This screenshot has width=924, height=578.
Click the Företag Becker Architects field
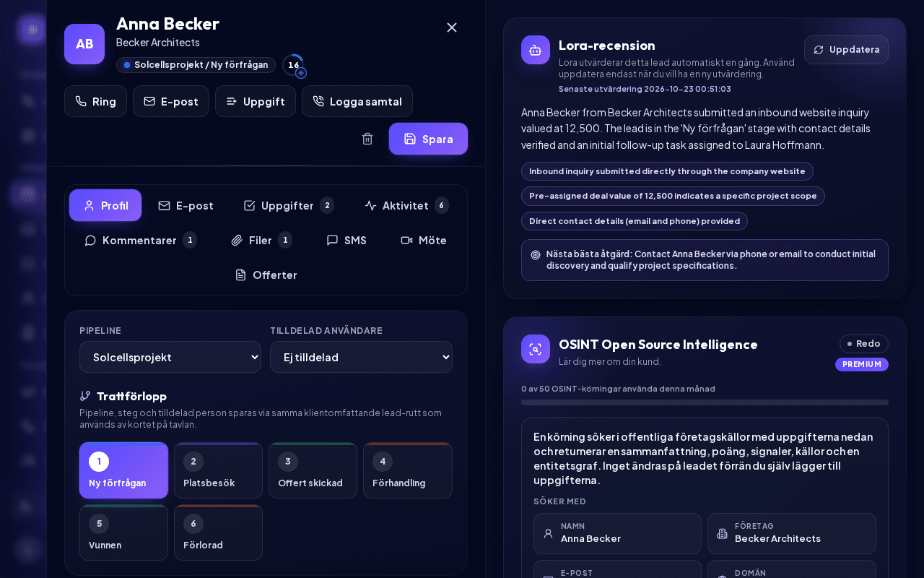coord(792,533)
